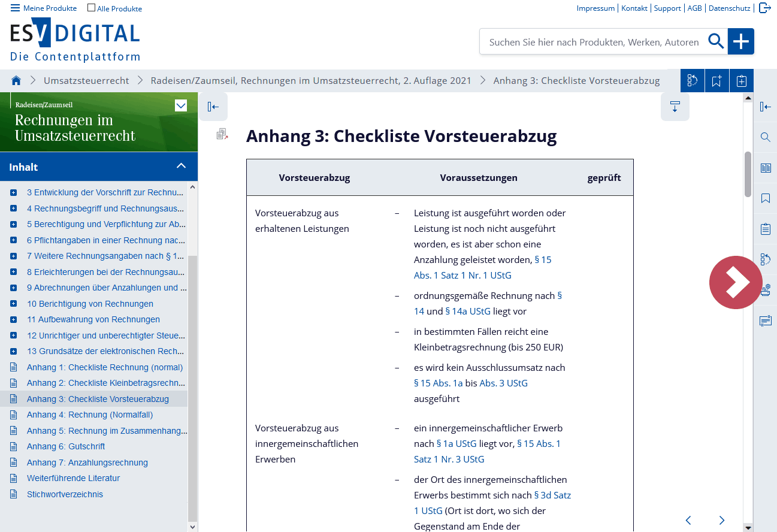The width and height of the screenshot is (777, 532).
Task: Open Anhang 2: Checkliste Kleinbetragsrechnung
Action: (106, 383)
